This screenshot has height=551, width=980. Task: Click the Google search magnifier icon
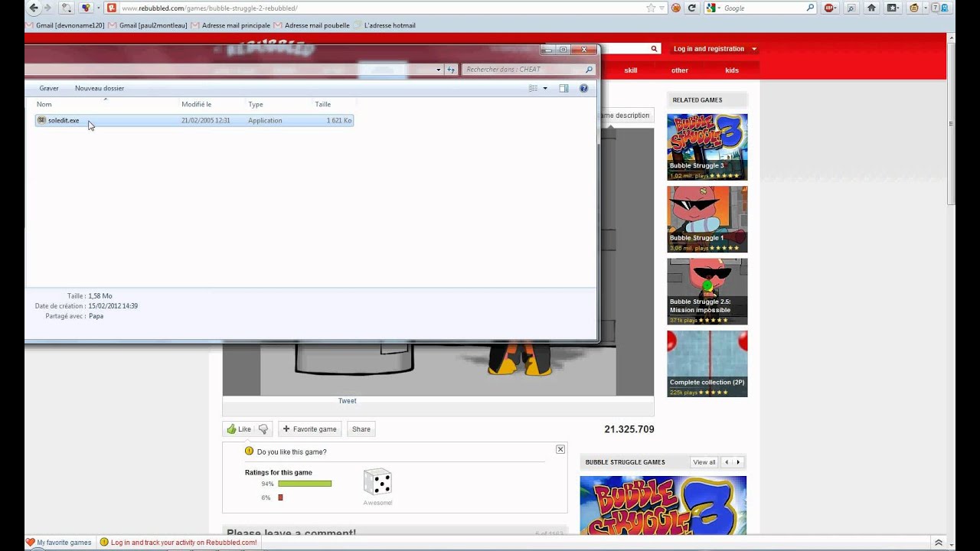[811, 8]
